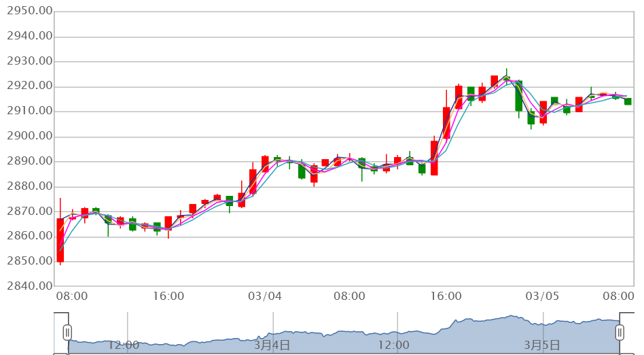644x355 pixels.
Task: Click the 12:00 label right of 3月4日
Action: click(393, 345)
